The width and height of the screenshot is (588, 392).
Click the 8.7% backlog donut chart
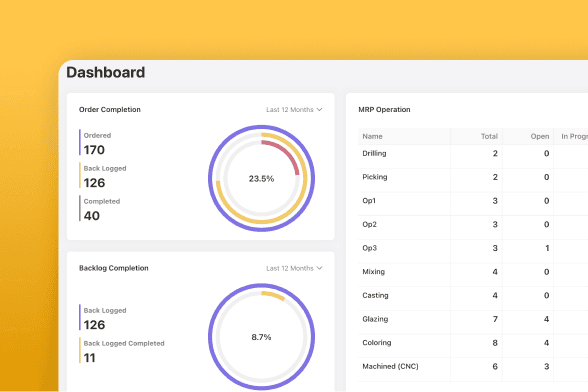tap(261, 337)
